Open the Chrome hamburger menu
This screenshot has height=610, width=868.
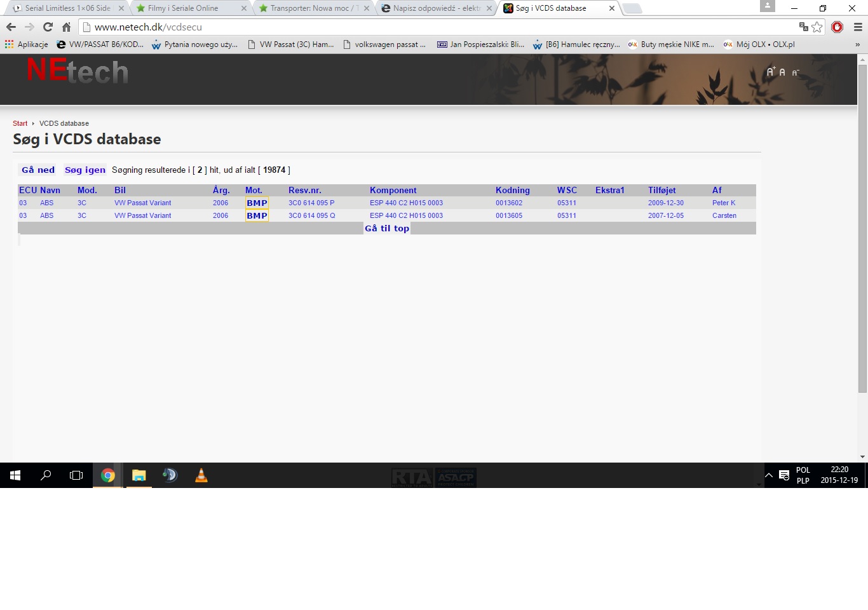(x=857, y=27)
